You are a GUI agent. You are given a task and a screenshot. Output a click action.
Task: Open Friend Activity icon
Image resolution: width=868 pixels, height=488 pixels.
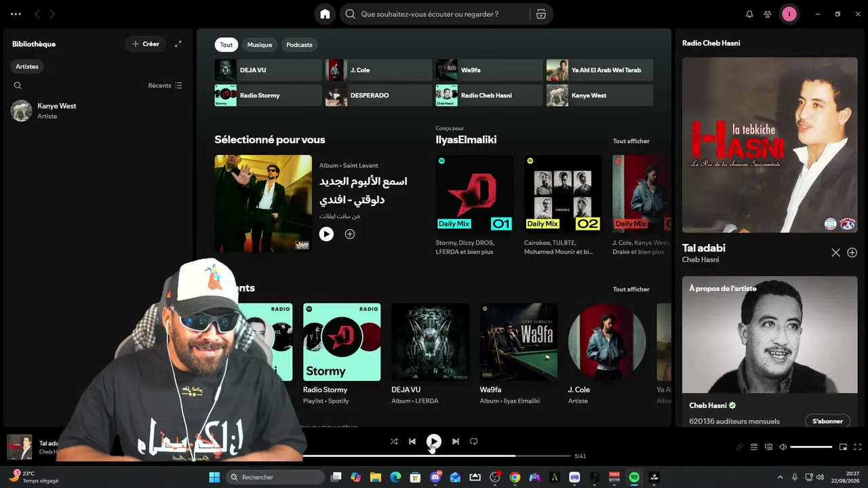(768, 14)
